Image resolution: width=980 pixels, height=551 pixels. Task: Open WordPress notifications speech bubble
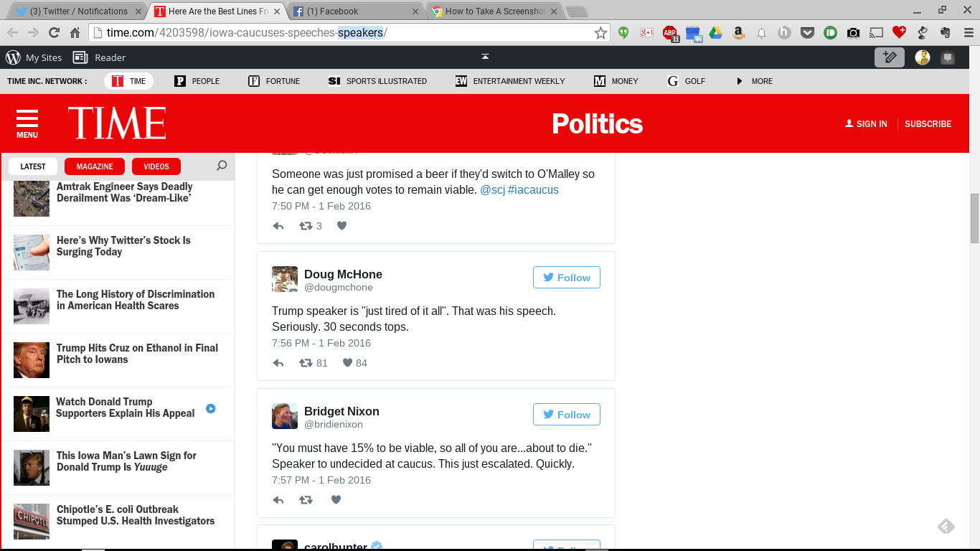click(948, 58)
